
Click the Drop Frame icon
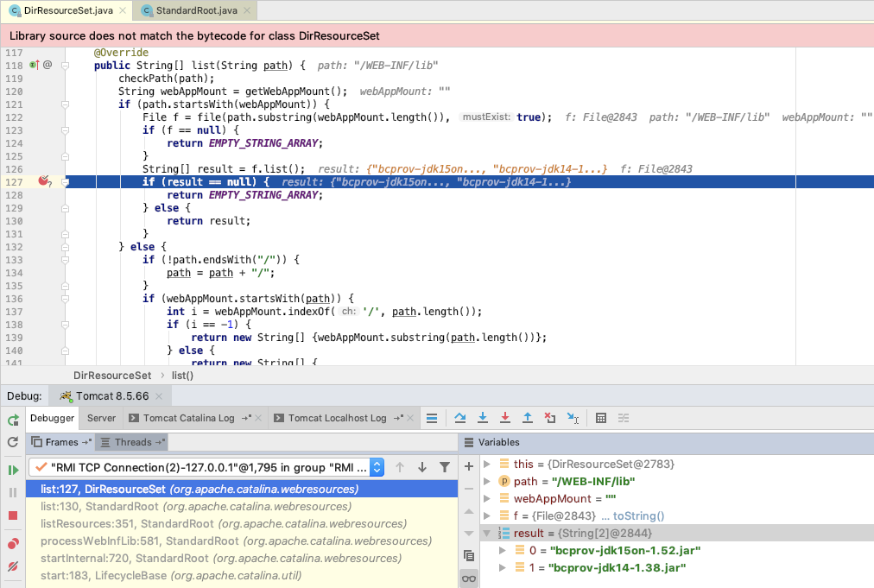[x=550, y=418]
